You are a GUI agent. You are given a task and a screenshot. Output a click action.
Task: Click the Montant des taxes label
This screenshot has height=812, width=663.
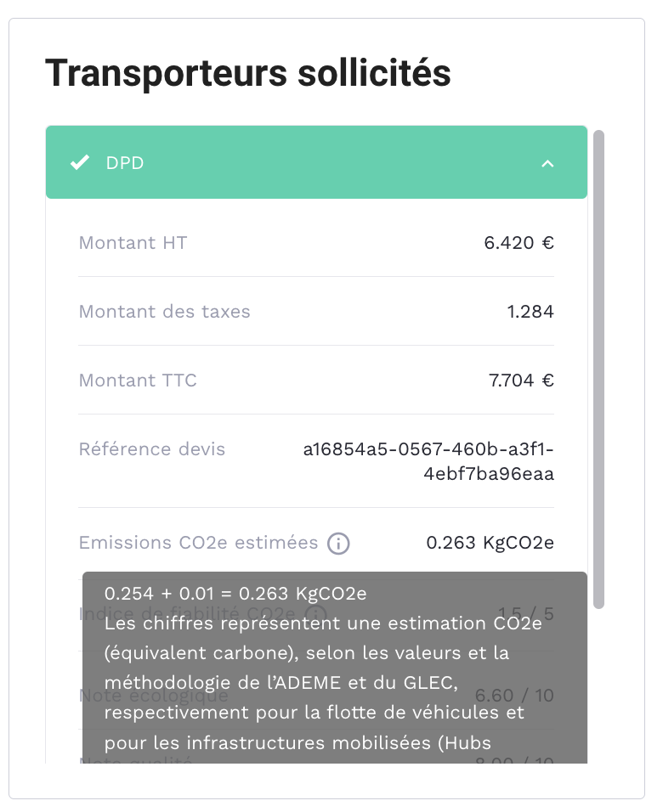(x=164, y=312)
